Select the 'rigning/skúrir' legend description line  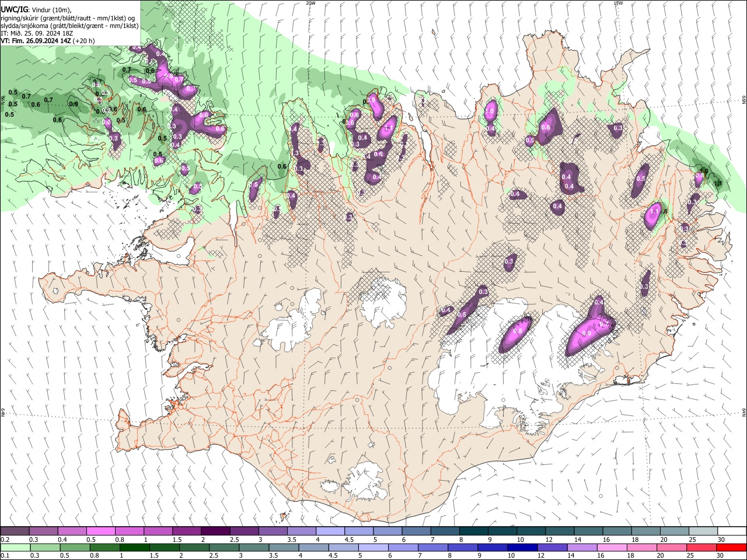click(x=68, y=18)
